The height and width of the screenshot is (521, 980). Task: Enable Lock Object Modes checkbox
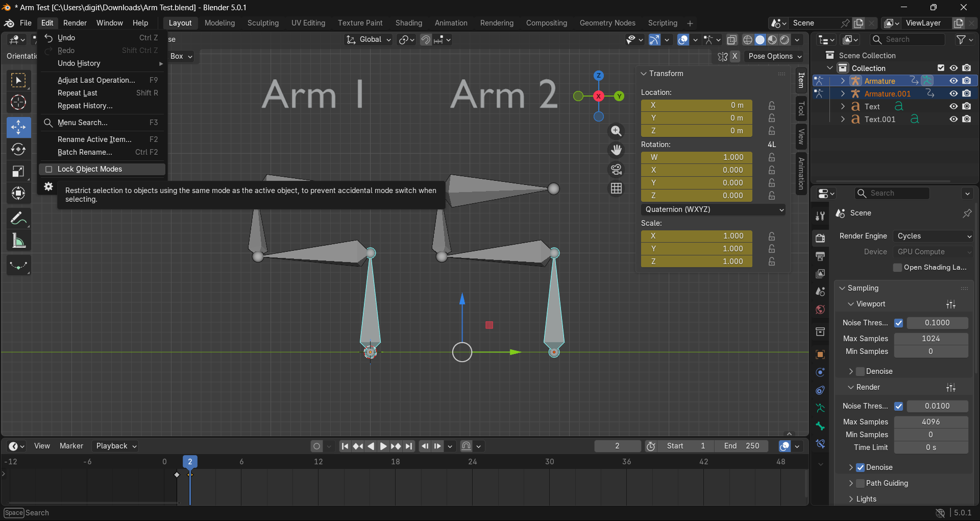[x=49, y=169]
